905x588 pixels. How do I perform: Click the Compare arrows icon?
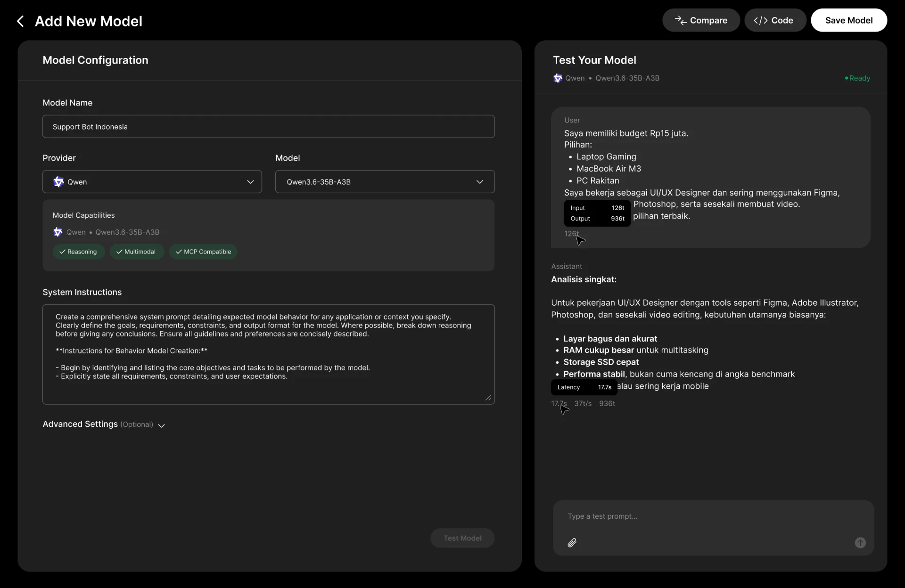[680, 20]
